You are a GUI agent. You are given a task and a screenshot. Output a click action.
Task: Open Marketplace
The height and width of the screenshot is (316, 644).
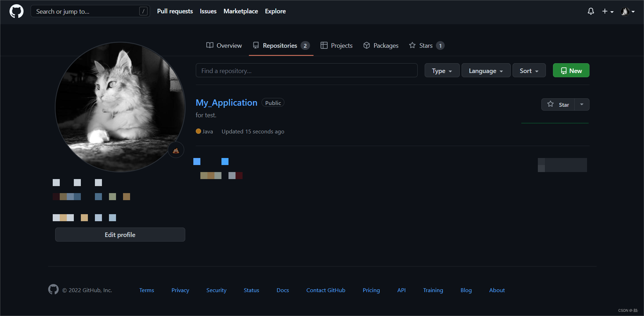point(241,11)
